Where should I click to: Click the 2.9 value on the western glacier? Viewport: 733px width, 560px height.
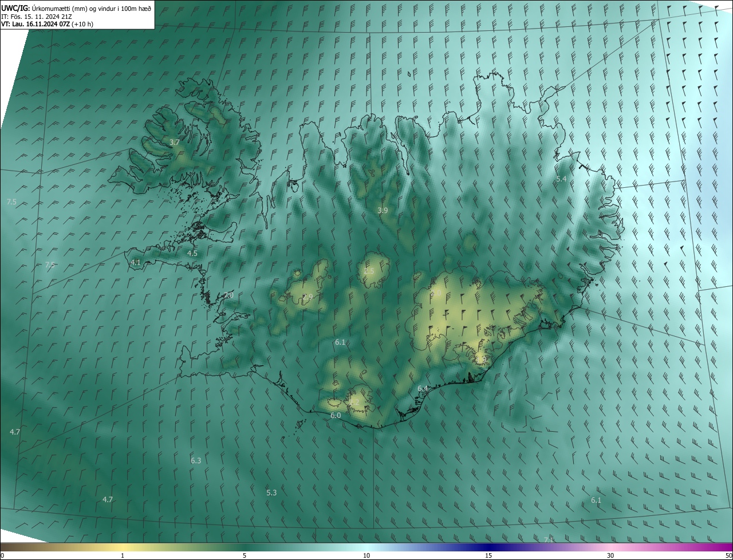point(308,297)
